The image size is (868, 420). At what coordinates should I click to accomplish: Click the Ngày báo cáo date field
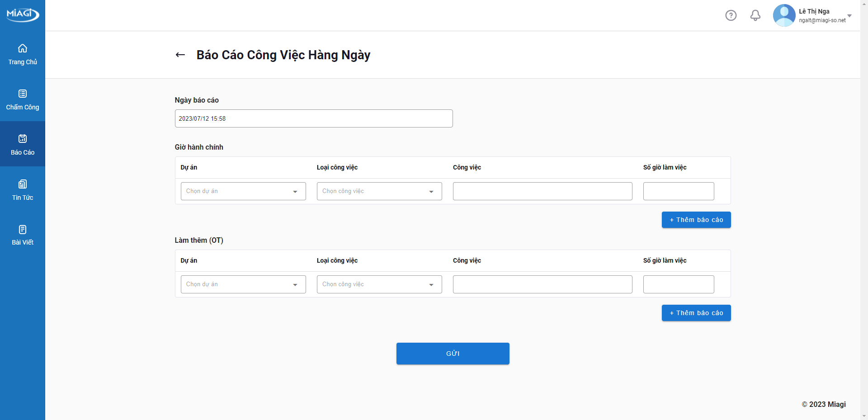pos(313,118)
